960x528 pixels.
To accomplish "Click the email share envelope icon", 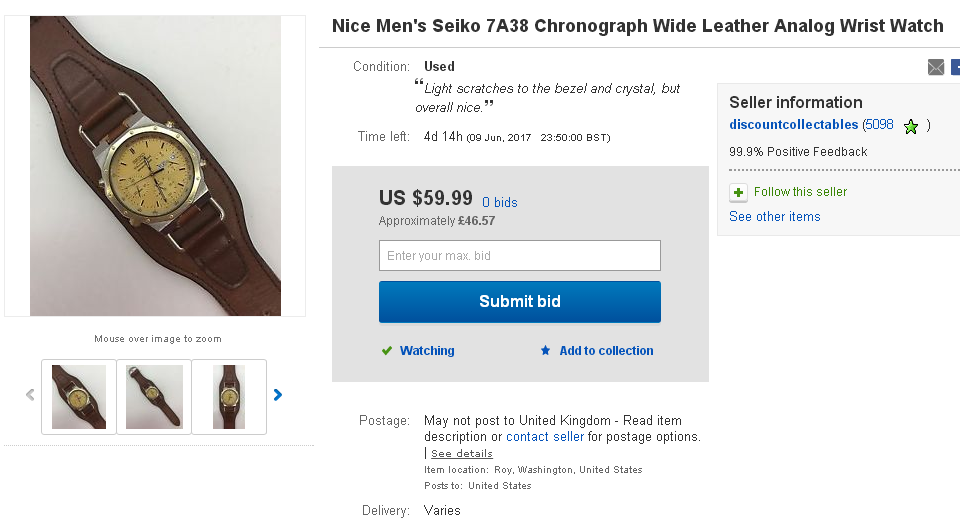I will (x=936, y=67).
